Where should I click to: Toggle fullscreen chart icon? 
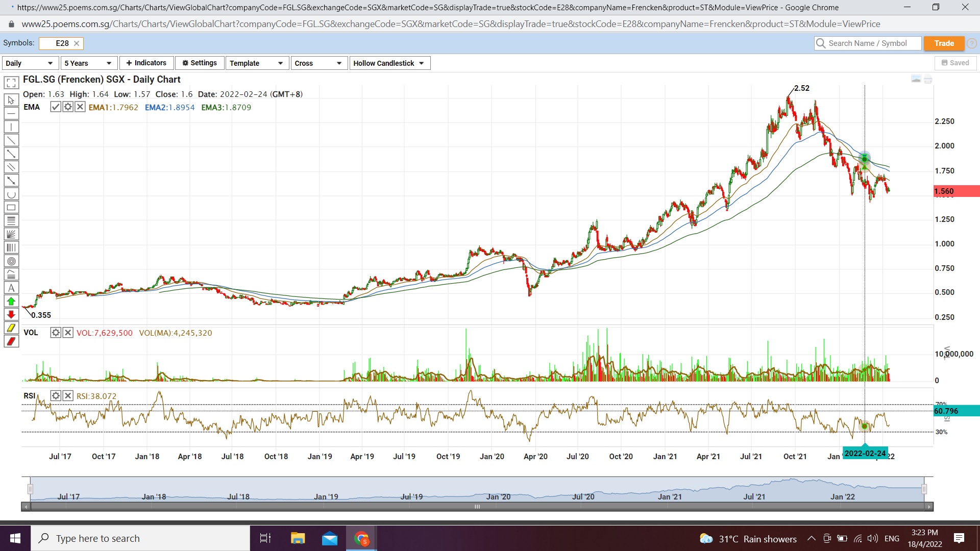pyautogui.click(x=11, y=83)
